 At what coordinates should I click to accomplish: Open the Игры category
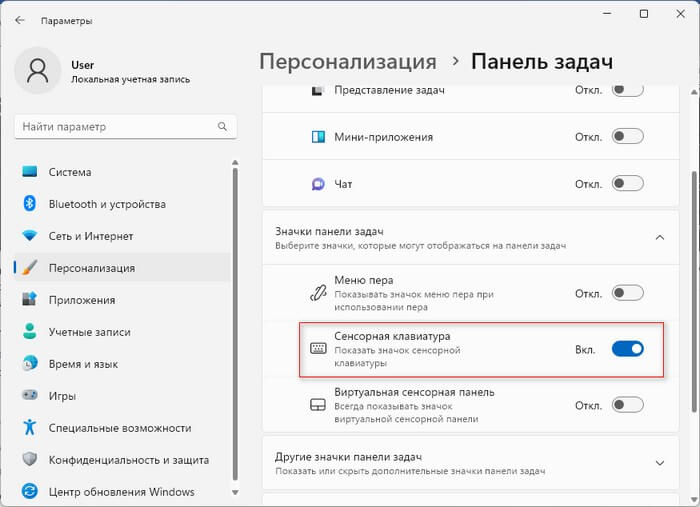[x=122, y=396]
